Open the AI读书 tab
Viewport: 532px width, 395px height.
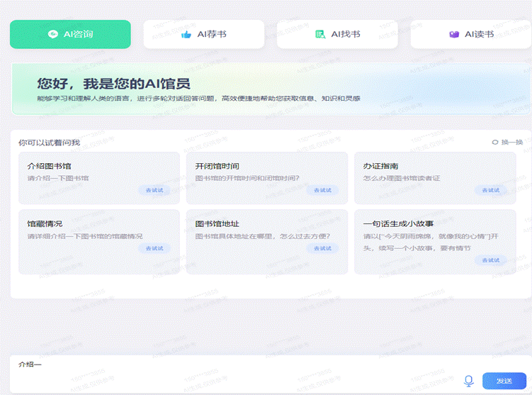471,34
